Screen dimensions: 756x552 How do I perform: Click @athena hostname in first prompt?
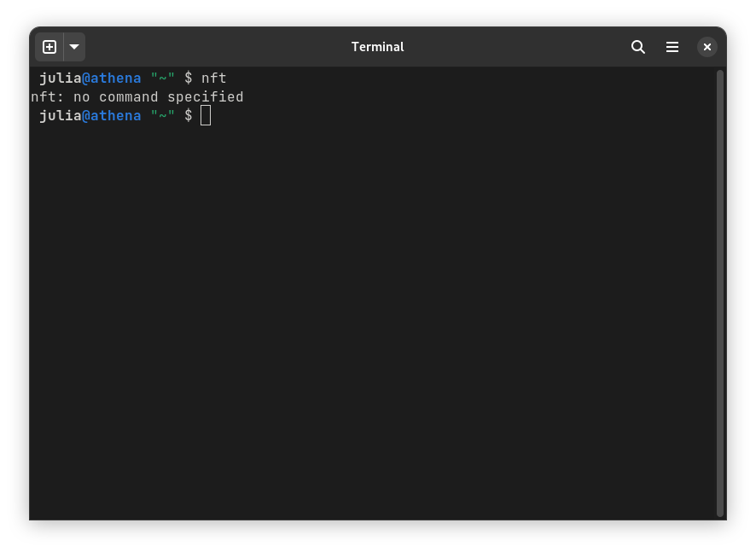click(112, 78)
